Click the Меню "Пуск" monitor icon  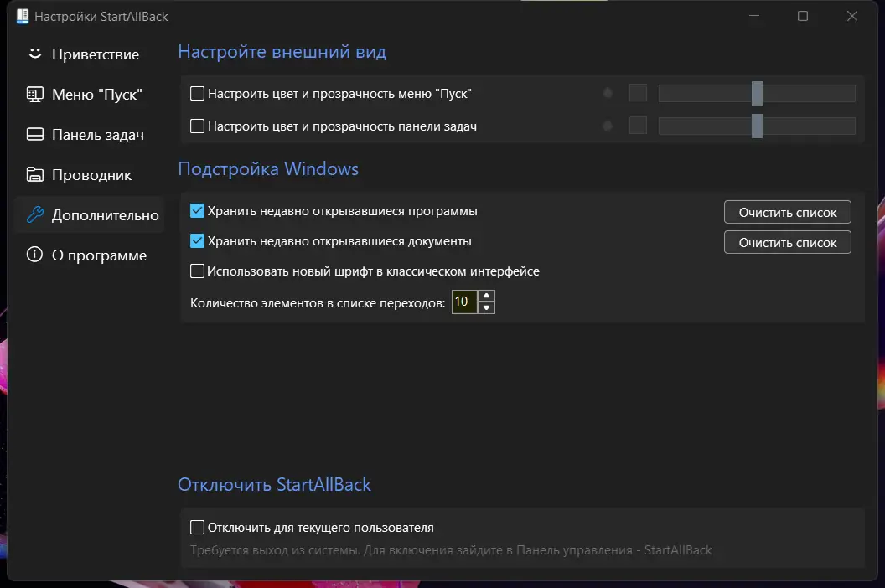coord(34,95)
